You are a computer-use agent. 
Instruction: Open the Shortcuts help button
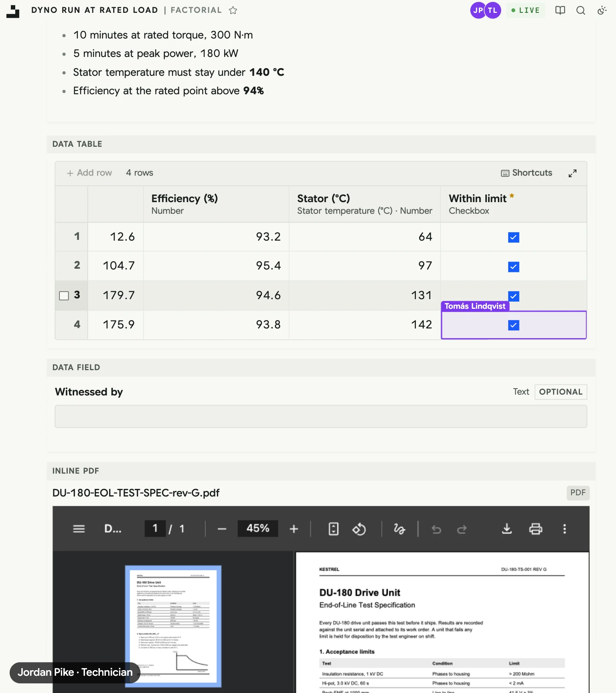pyautogui.click(x=527, y=173)
